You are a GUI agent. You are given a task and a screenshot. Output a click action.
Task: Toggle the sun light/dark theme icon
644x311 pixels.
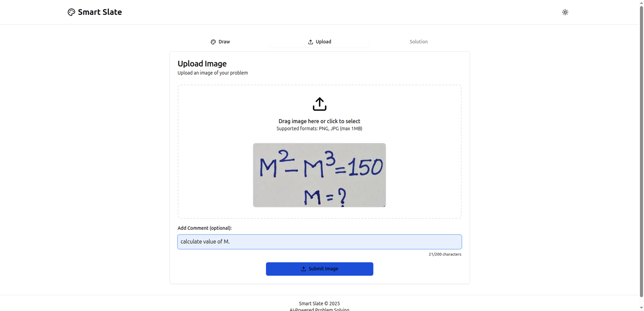565,12
